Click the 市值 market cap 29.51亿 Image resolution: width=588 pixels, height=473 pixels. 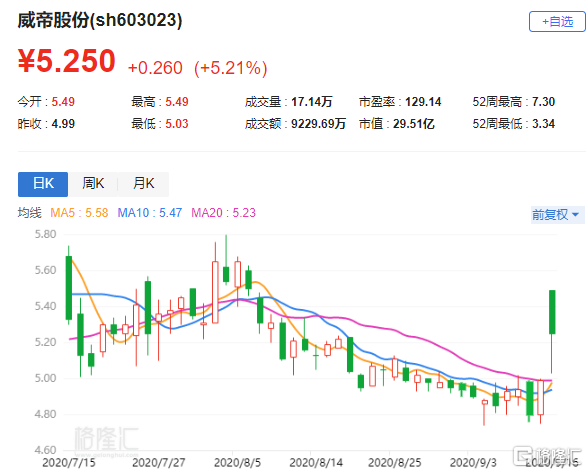point(414,124)
